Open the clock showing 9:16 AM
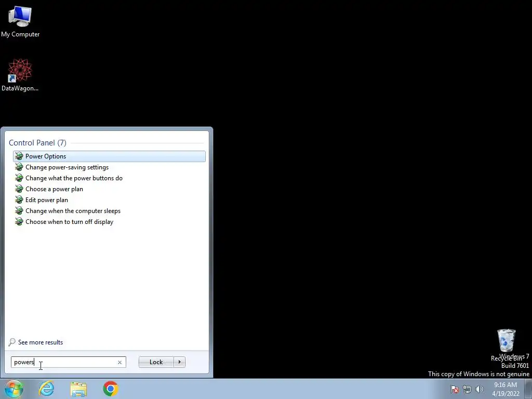 (506, 389)
